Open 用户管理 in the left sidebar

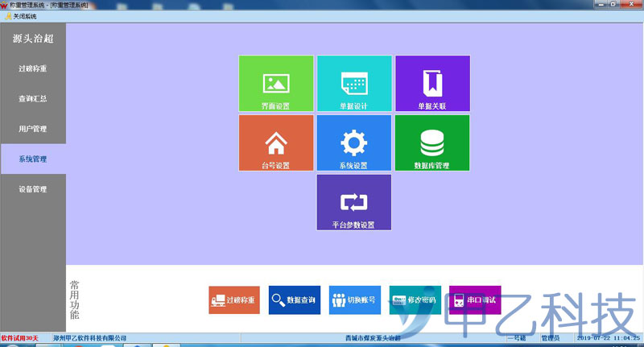33,129
